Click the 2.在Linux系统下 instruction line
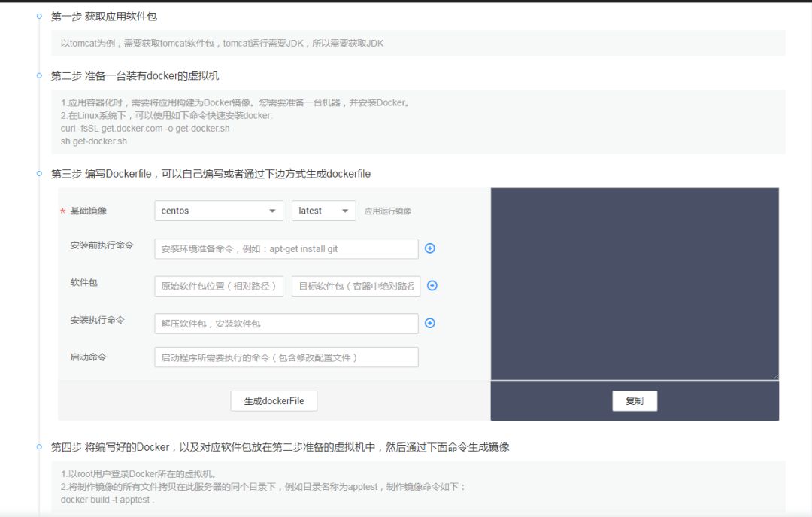Screen dimensions: 812x517 point(166,116)
